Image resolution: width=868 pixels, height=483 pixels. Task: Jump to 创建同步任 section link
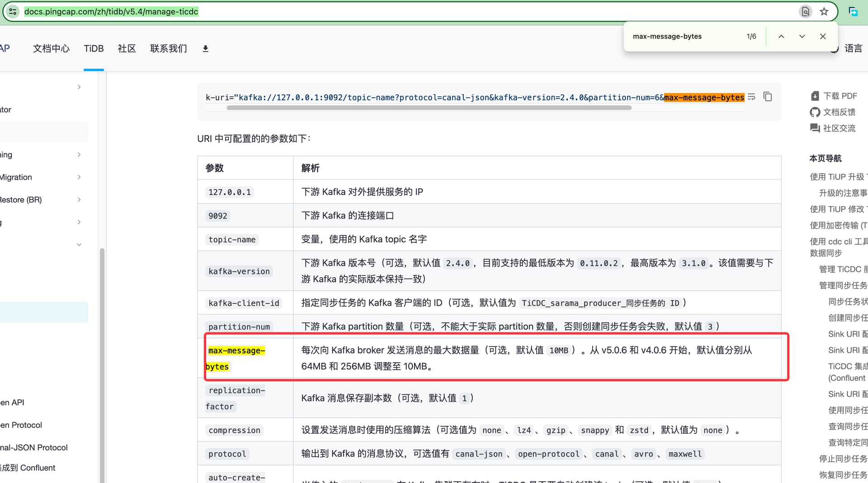(x=848, y=318)
